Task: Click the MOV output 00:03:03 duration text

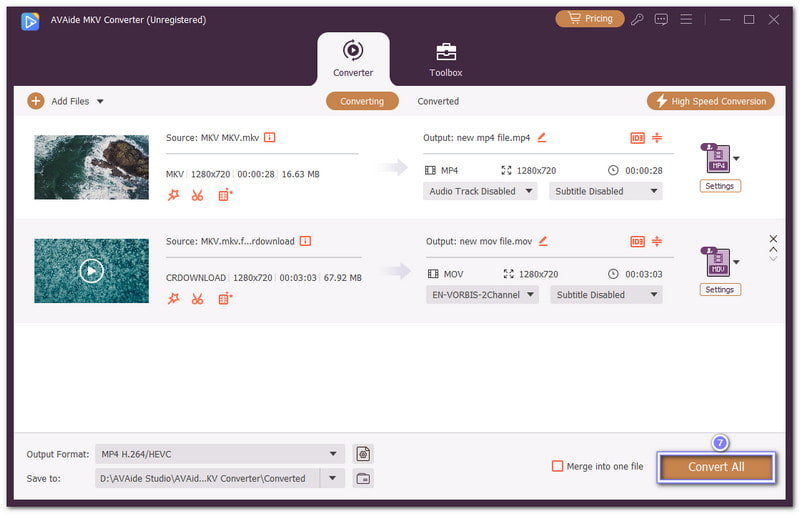Action: (x=644, y=274)
